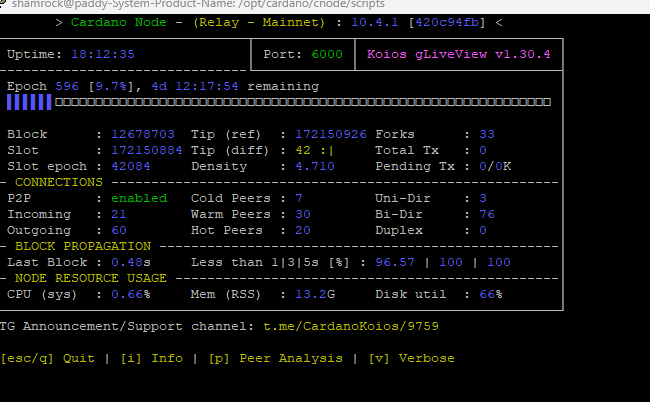Screen dimensions: 650x402
Task: Click the 'CONNECTIONS' section header
Action: pos(59,182)
